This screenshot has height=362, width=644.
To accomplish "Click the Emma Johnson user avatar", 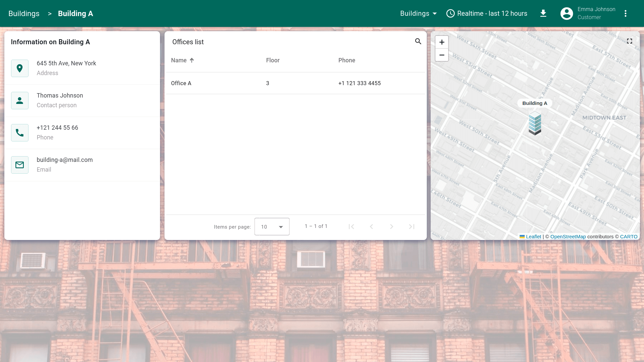I will 567,13.
